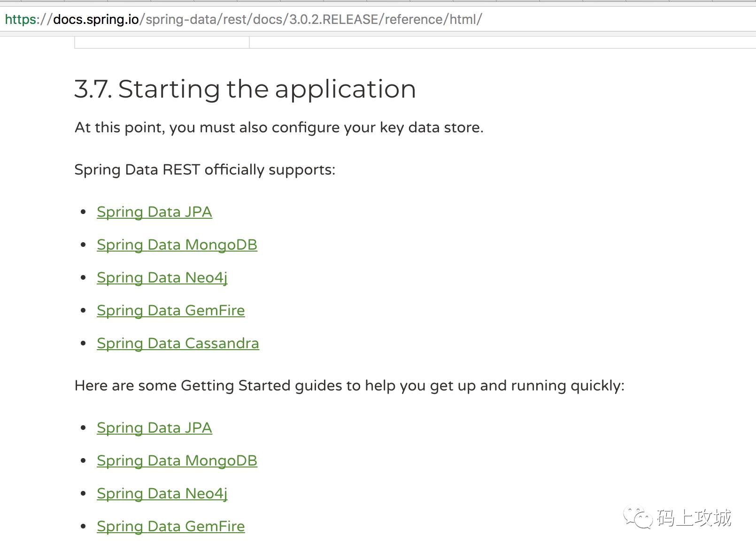756x551 pixels.
Task: Open Spring Data MongoDB Getting Started guide link
Action: tap(177, 461)
